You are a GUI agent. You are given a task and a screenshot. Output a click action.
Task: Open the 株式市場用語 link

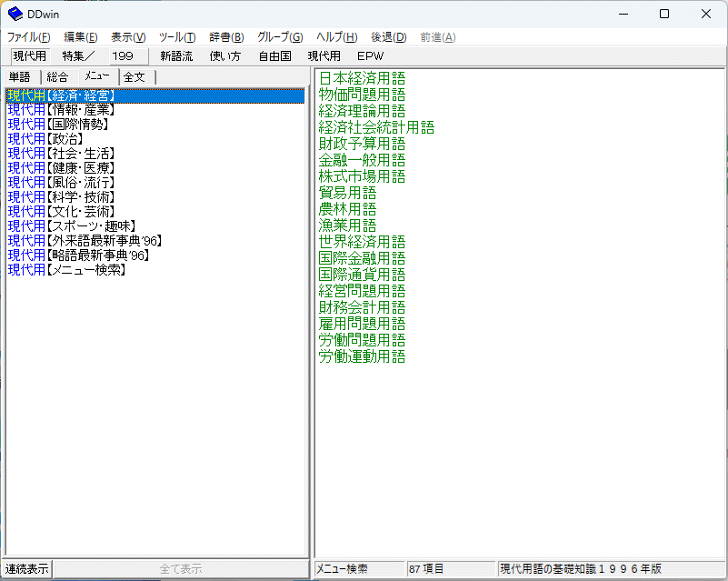362,176
